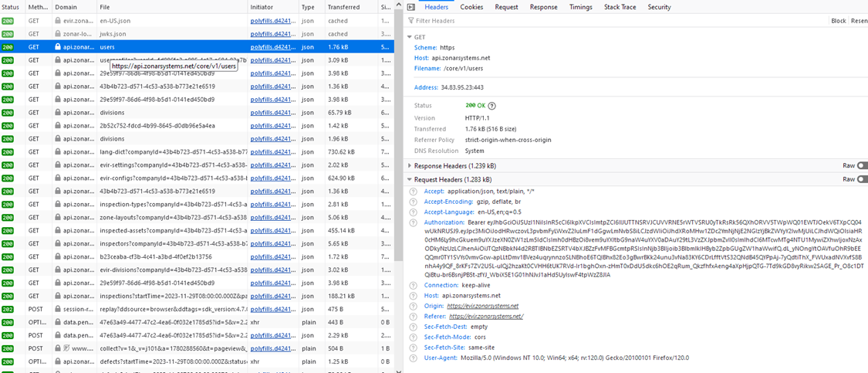Select the b23ceaba-cf3b-4c41-a3bd-4f0ef2b13756 request row

(x=197, y=256)
